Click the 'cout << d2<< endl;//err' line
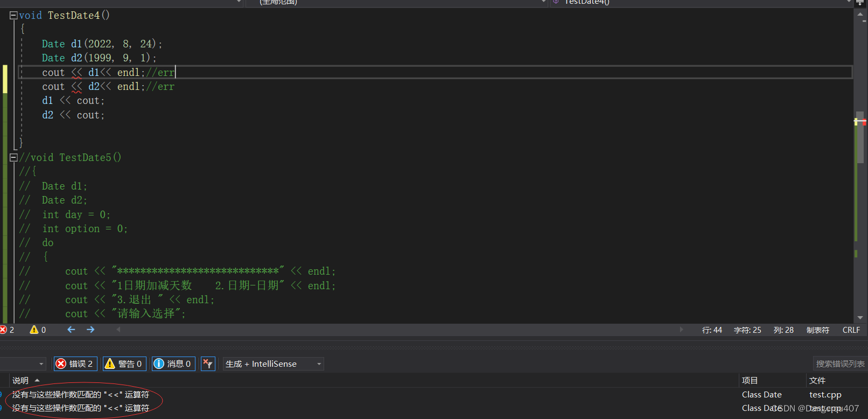This screenshot has height=419, width=868. [108, 87]
